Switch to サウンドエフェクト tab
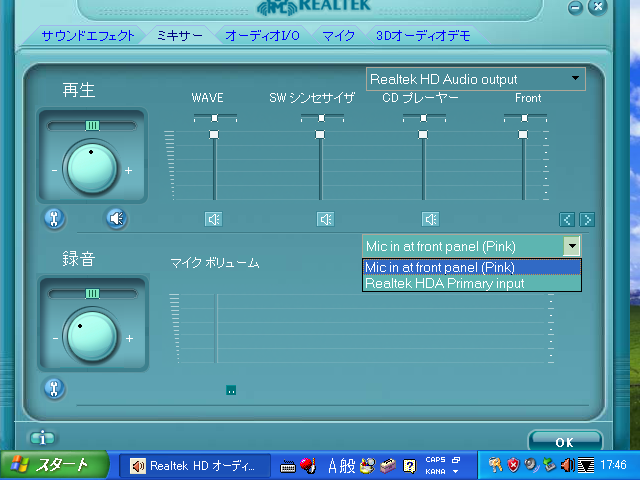 click(x=88, y=36)
